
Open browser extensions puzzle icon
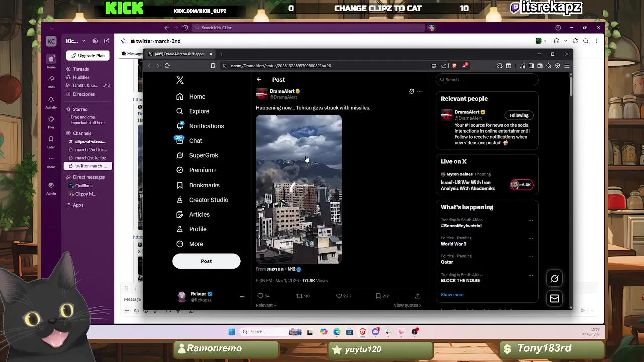pyautogui.click(x=499, y=66)
